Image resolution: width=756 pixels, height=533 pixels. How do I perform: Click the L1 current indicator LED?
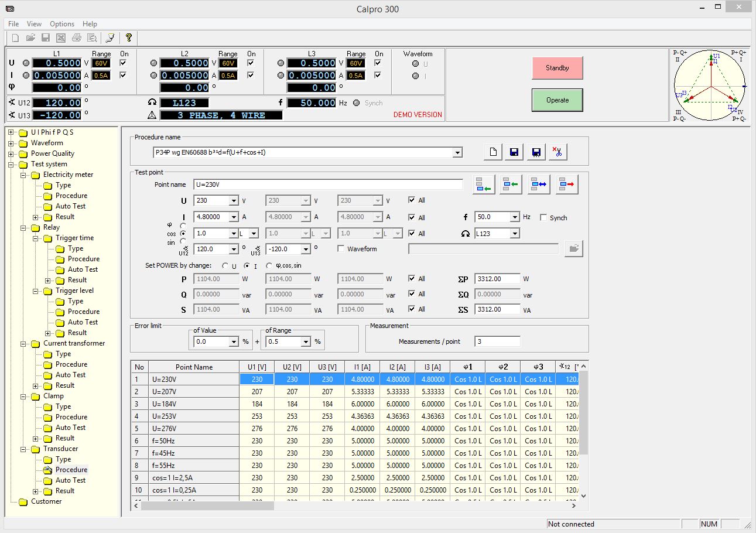coord(26,76)
